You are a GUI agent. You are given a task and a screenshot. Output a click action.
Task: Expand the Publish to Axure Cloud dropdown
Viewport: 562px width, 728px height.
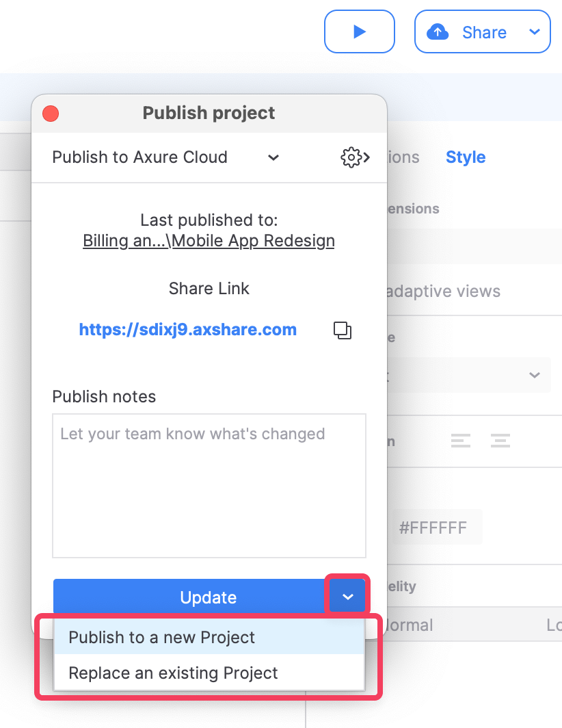click(273, 157)
